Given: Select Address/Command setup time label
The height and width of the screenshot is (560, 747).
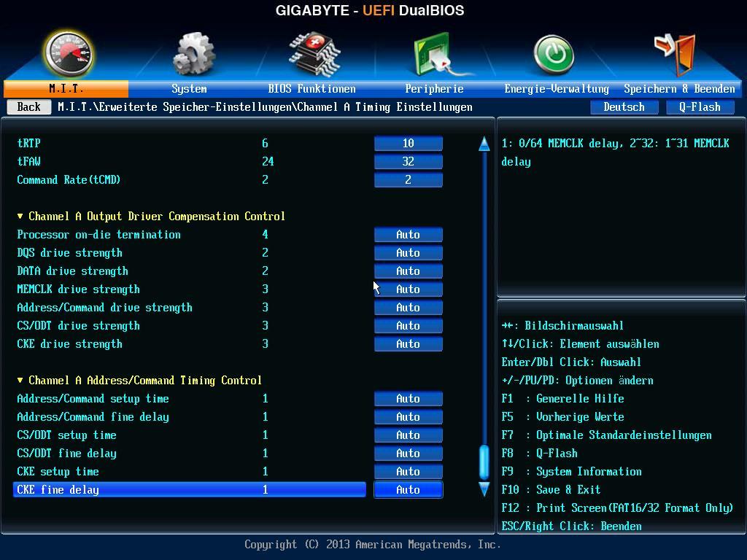Looking at the screenshot, I should pos(93,399).
